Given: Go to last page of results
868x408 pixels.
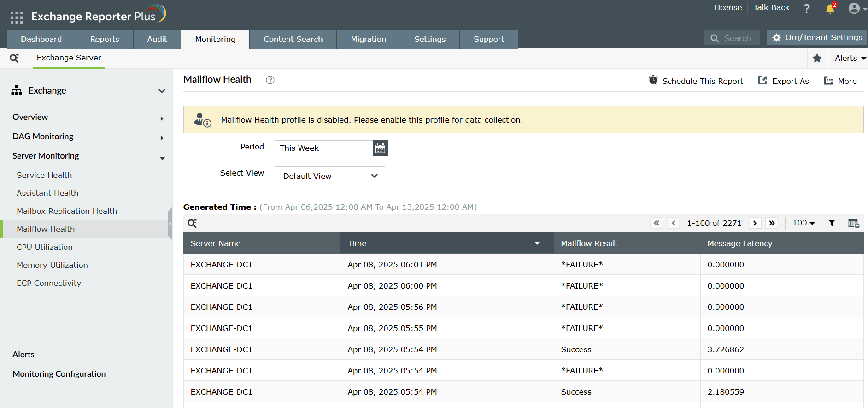Looking at the screenshot, I should [x=772, y=223].
